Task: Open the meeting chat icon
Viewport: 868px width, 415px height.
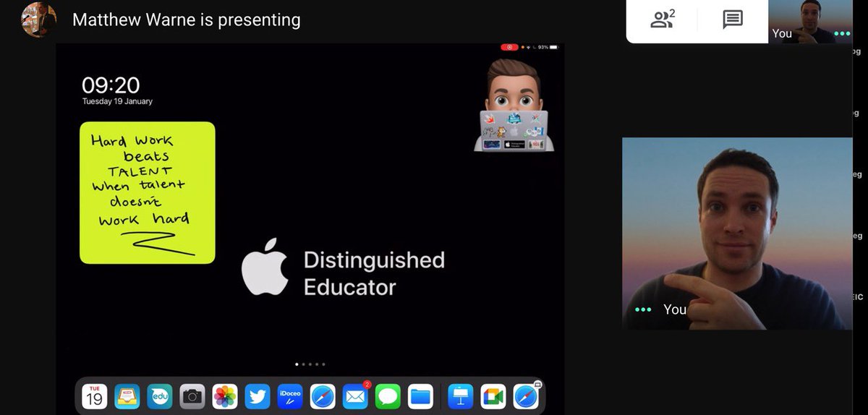Action: tap(733, 20)
